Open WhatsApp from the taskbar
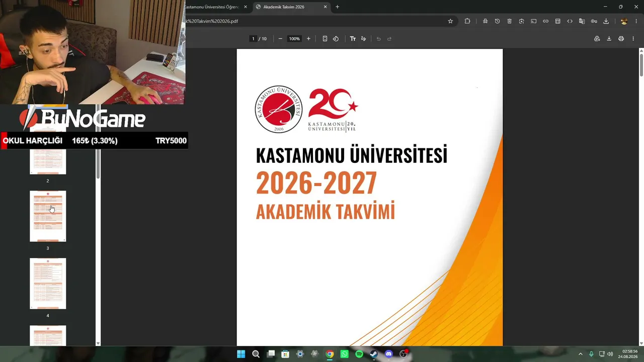This screenshot has height=362, width=644. [344, 354]
